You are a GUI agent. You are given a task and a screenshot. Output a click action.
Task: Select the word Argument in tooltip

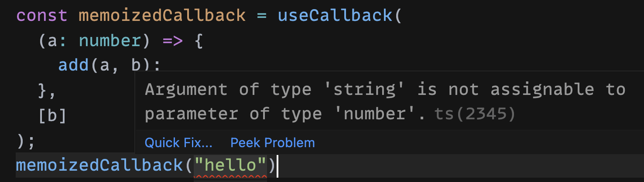pos(186,90)
